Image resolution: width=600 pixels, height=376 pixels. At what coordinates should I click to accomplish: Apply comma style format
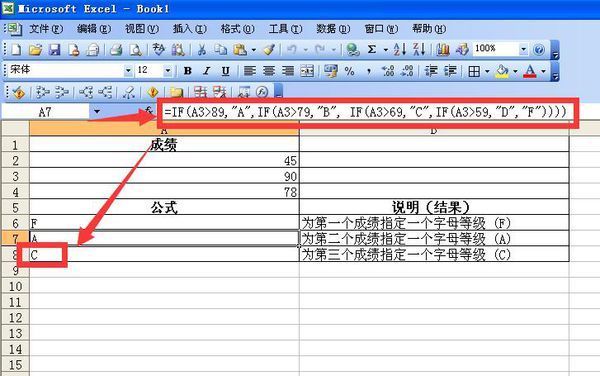(x=368, y=71)
